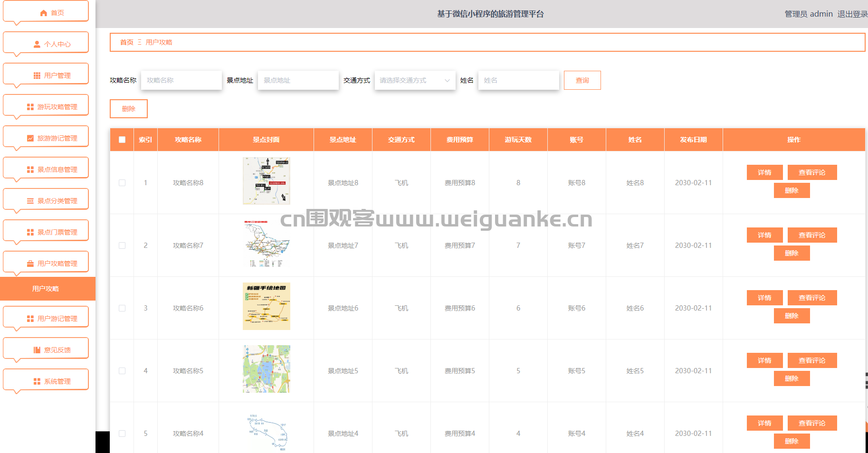Open the 交通方式 dropdown
Screen dimensions: 868x453
coord(414,80)
